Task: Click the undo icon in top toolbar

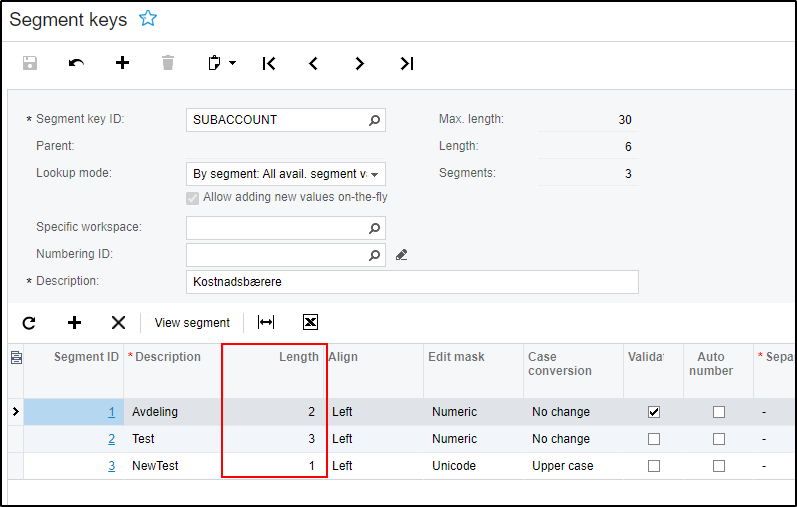Action: [x=76, y=63]
